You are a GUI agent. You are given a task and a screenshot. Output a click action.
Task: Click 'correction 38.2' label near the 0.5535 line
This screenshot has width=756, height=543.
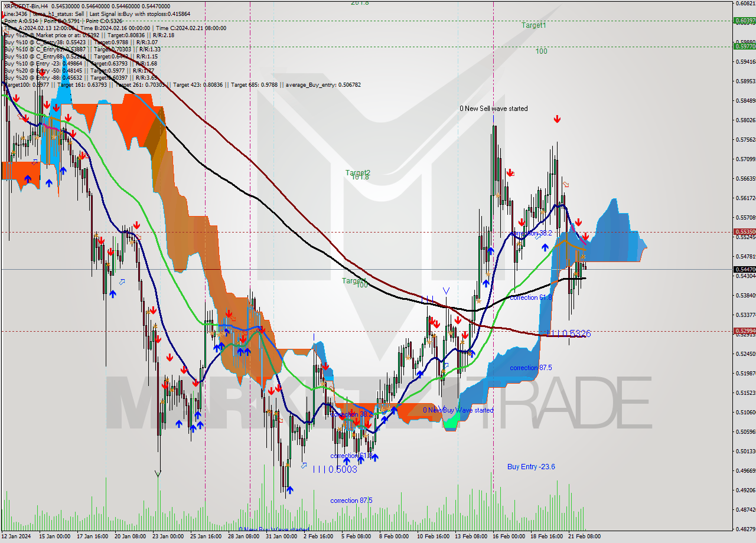531,233
